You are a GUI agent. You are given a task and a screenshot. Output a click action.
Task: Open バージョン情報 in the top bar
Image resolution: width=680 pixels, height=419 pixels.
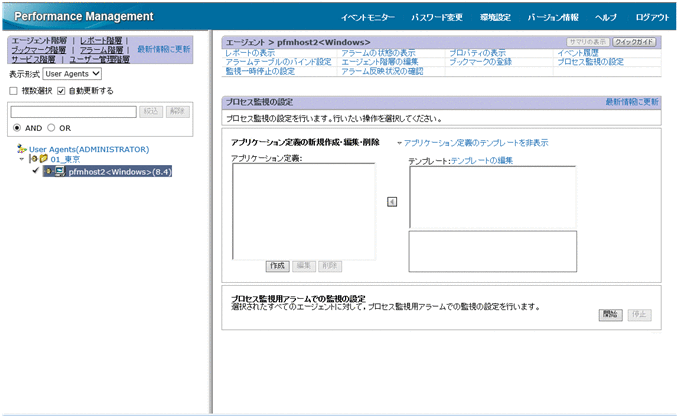tap(553, 17)
